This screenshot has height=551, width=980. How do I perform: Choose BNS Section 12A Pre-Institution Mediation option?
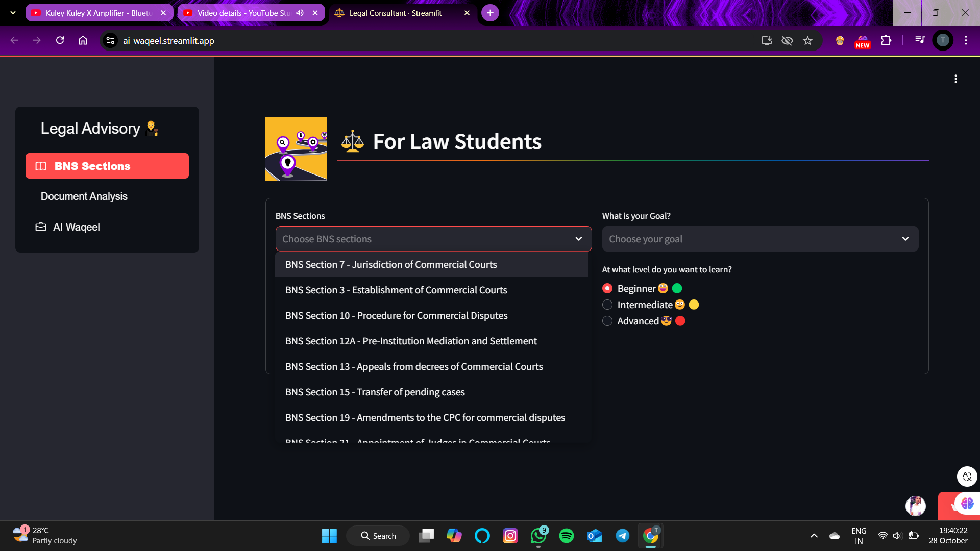(x=411, y=341)
